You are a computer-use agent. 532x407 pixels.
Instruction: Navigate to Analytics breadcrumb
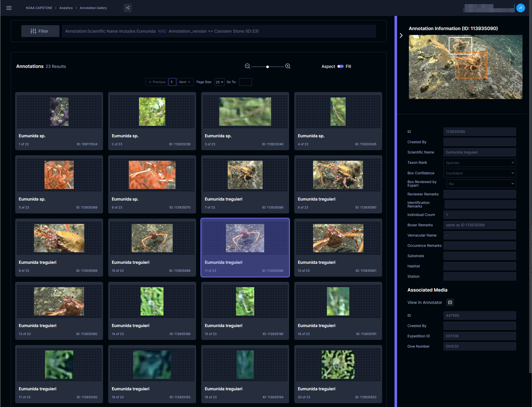pyautogui.click(x=66, y=8)
